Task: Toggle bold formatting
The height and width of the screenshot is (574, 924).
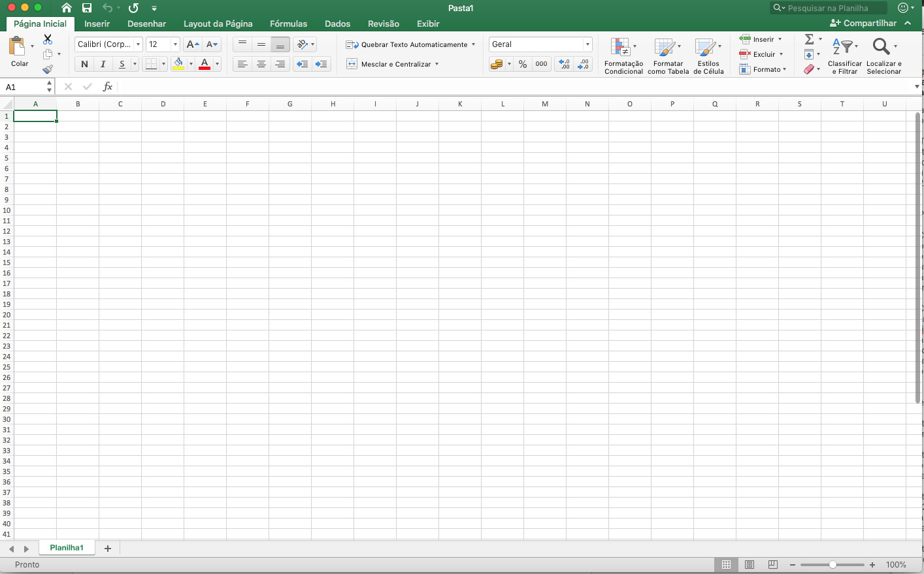Action: (84, 64)
